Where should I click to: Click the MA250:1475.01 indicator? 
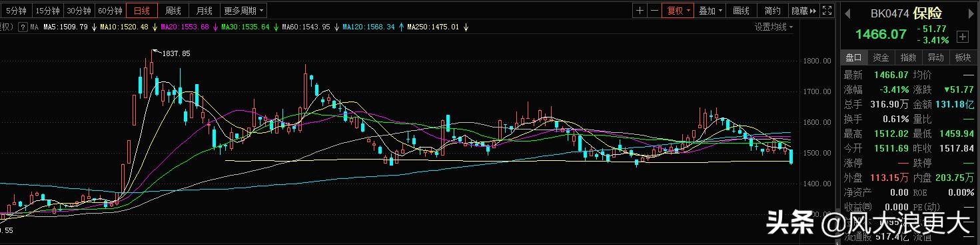pos(433,27)
